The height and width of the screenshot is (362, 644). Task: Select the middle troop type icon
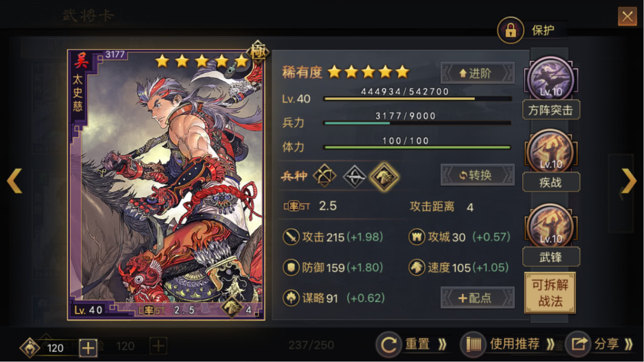[x=354, y=176]
